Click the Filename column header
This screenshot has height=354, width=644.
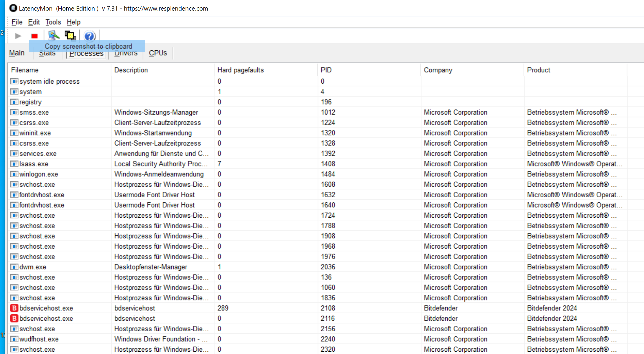[25, 70]
